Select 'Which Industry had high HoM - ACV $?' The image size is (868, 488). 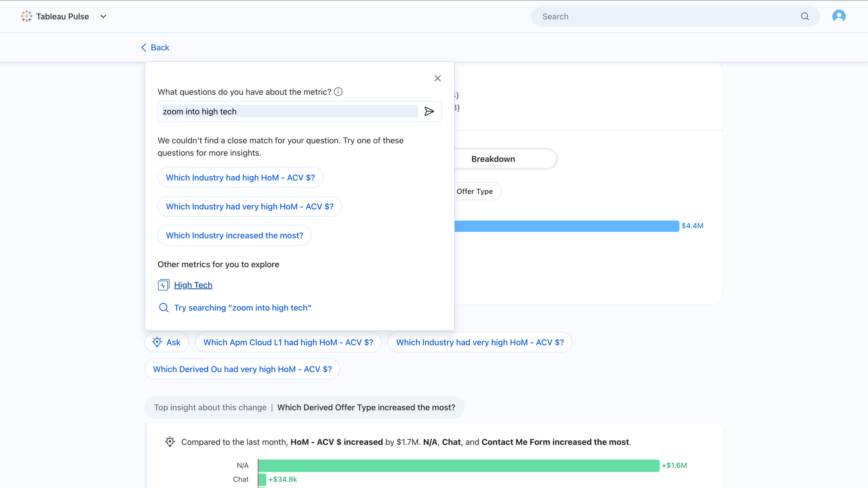click(240, 178)
